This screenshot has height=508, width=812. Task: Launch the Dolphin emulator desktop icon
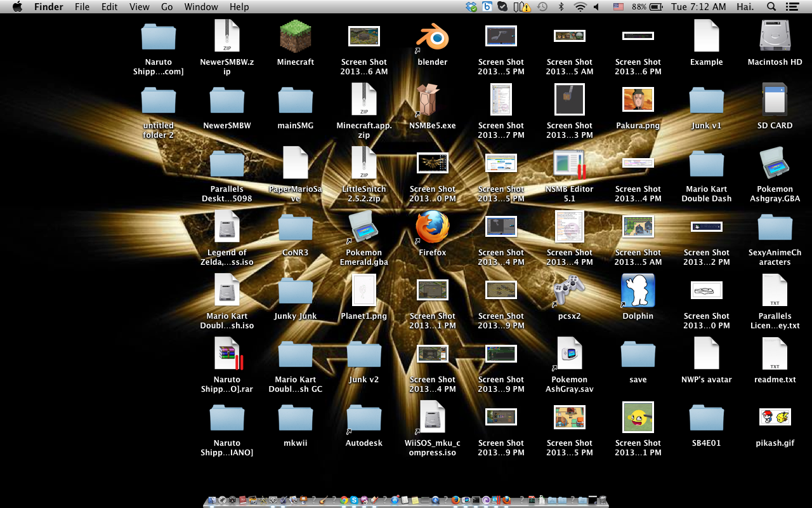(638, 291)
